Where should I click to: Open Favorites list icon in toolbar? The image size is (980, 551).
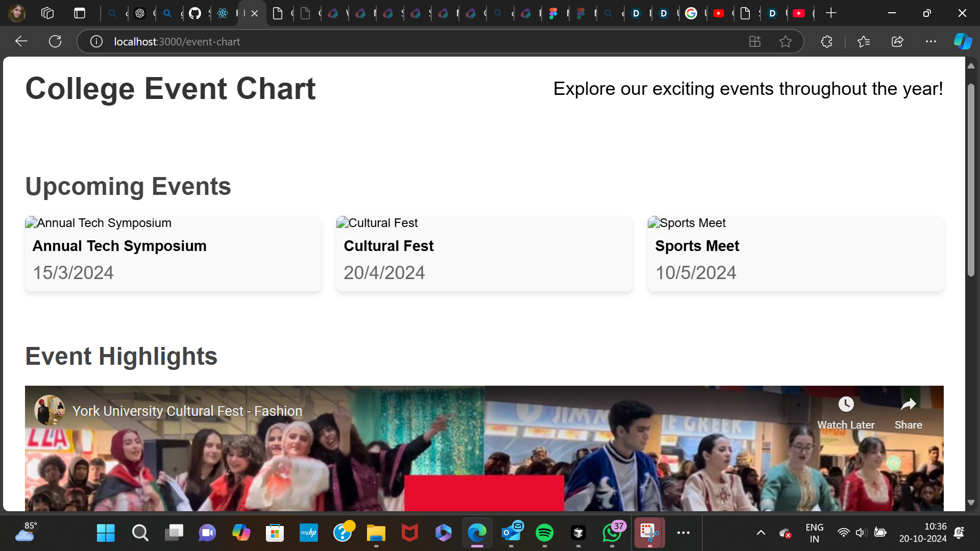pyautogui.click(x=864, y=41)
